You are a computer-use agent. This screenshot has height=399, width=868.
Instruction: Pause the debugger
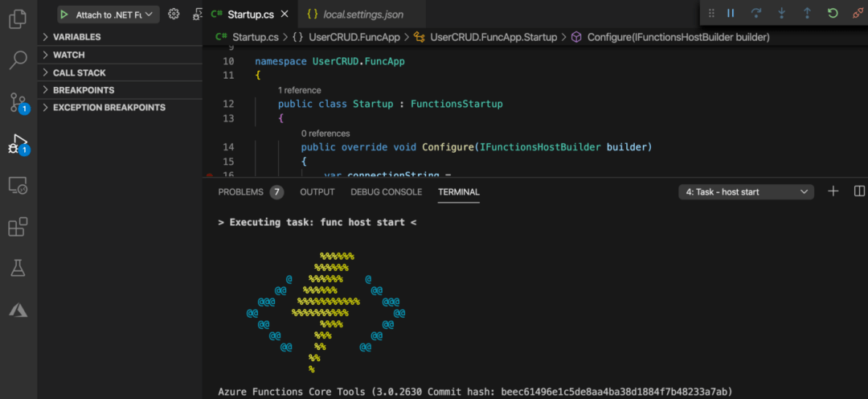tap(731, 13)
